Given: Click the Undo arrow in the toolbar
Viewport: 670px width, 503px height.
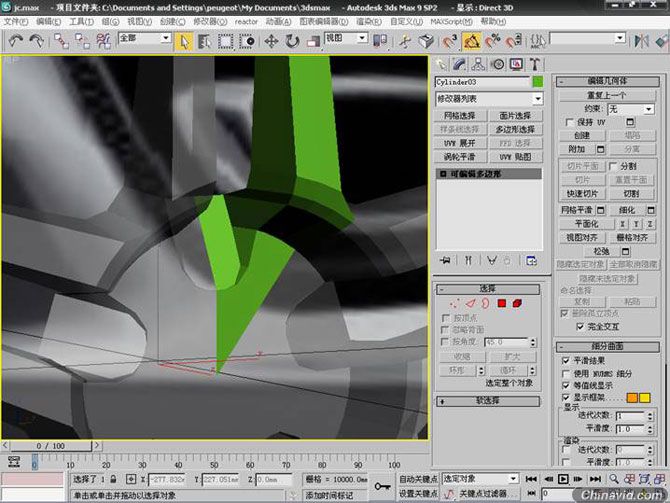Looking at the screenshot, I should pyautogui.click(x=15, y=41).
